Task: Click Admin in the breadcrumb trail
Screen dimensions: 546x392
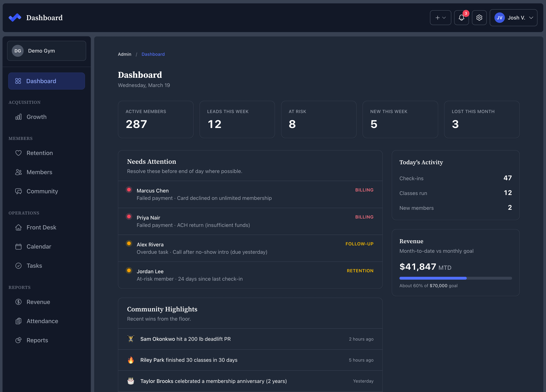Action: [124, 54]
